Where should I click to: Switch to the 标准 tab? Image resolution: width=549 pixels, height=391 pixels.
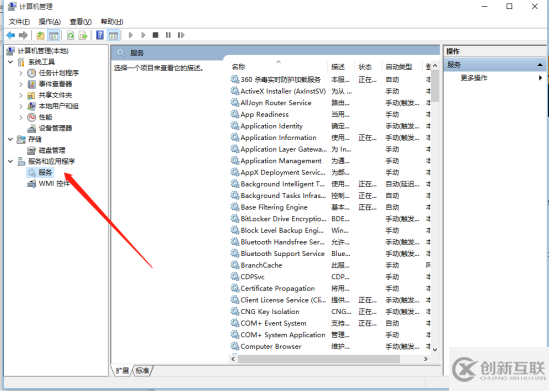pos(142,370)
